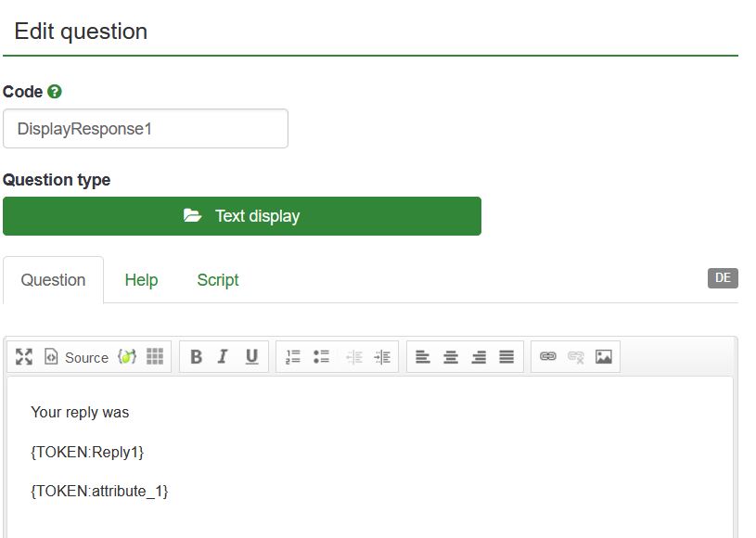Screen dimensions: 756x538
Task: Justify the text block
Action: coord(506,357)
